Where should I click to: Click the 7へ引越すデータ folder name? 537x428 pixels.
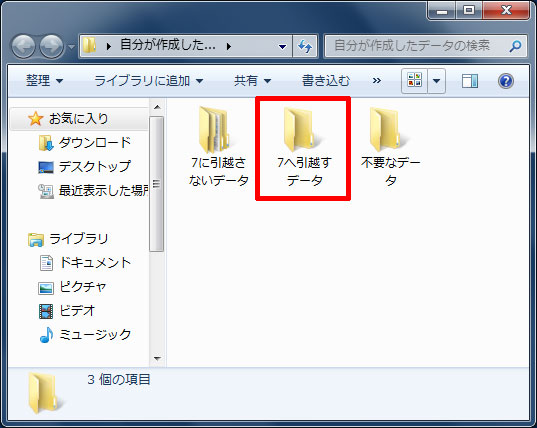[x=304, y=171]
